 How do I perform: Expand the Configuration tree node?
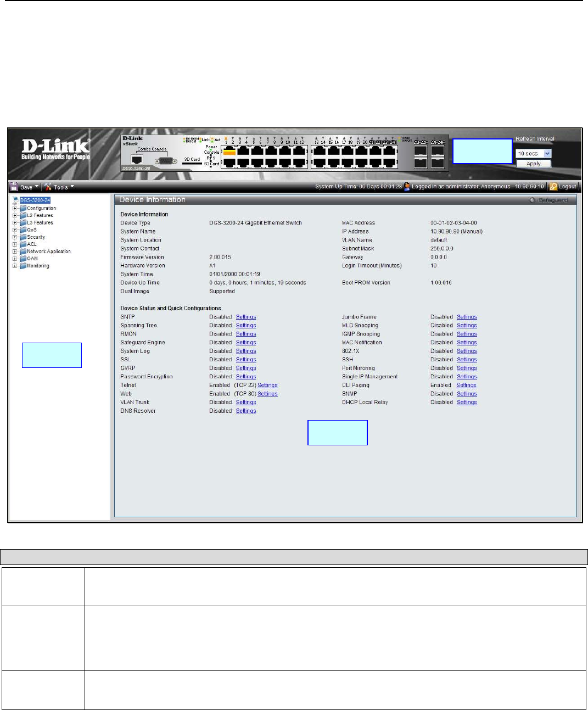click(15, 208)
